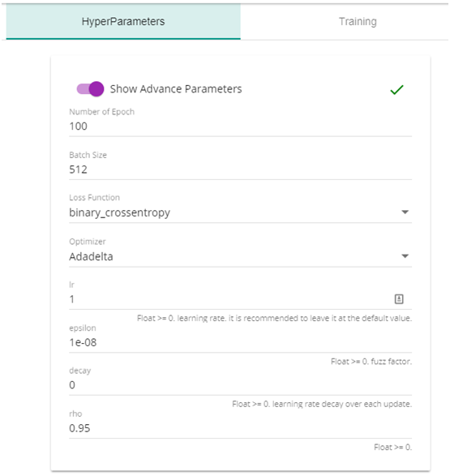Click the Adadelta optimizer value text
The width and height of the screenshot is (450, 476).
click(91, 256)
